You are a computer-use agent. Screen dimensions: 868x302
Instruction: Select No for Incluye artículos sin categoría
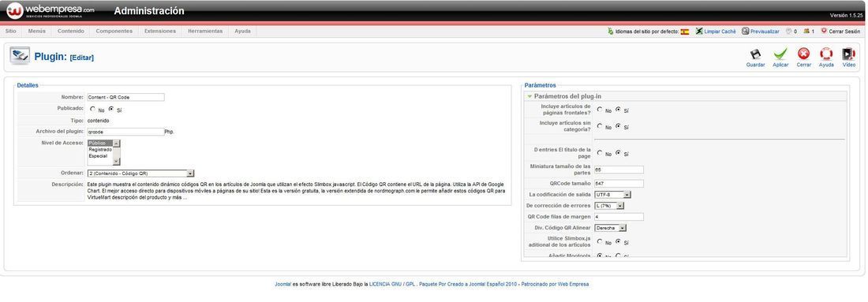pos(600,126)
